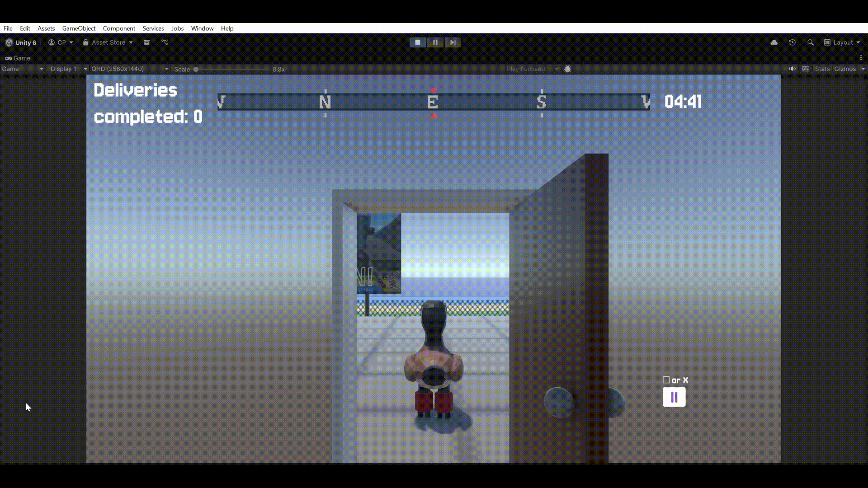Click the Deliveries completed counter text
The width and height of the screenshot is (868, 488).
(148, 103)
